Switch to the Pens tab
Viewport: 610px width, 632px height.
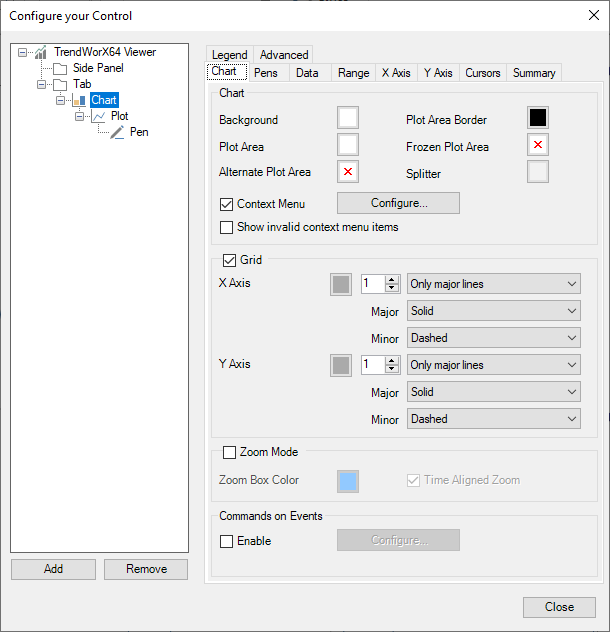pos(266,73)
